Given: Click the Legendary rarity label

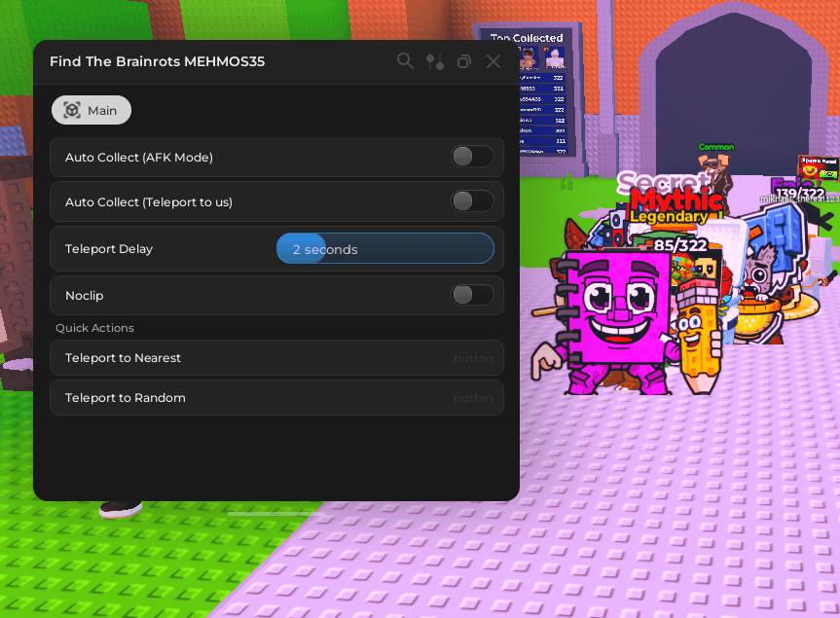Looking at the screenshot, I should point(669,217).
